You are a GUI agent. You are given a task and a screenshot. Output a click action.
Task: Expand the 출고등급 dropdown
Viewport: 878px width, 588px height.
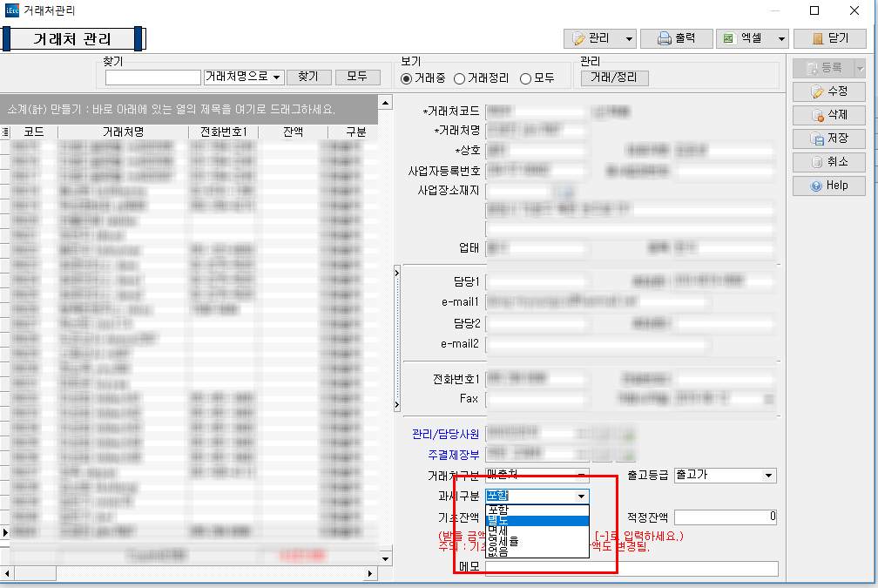767,476
